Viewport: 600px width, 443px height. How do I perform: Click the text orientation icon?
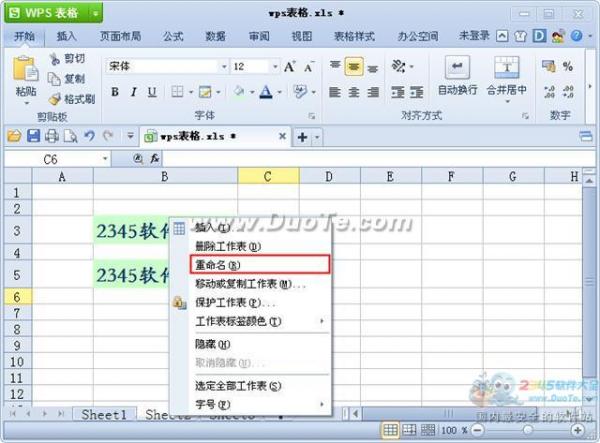pyautogui.click(x=398, y=66)
